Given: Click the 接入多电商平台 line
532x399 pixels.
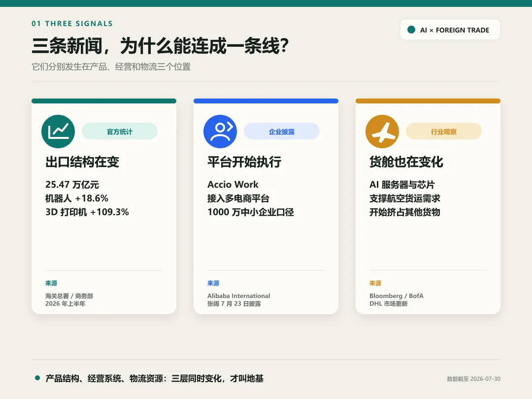Looking at the screenshot, I should click(x=238, y=198).
